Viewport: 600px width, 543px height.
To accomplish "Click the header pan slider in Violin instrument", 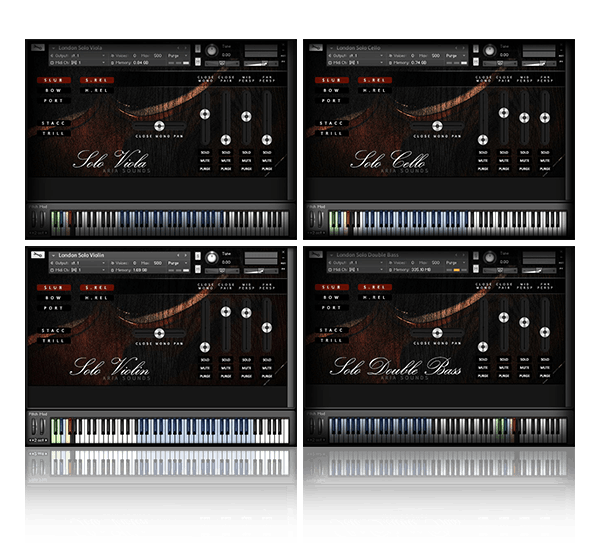I will [x=222, y=271].
